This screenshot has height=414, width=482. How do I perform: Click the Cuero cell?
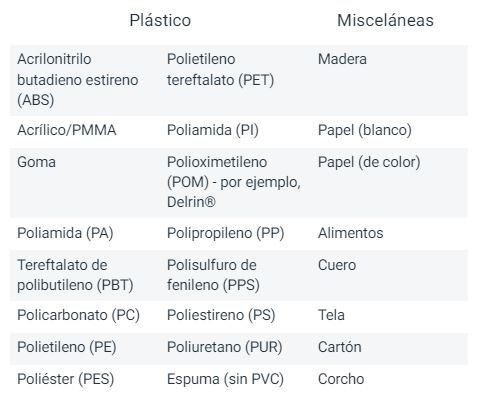pyautogui.click(x=337, y=265)
